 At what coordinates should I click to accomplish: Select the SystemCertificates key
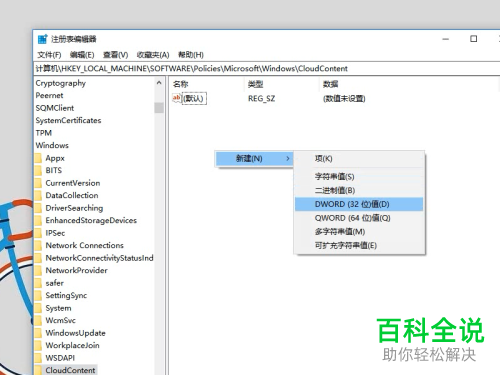point(68,120)
